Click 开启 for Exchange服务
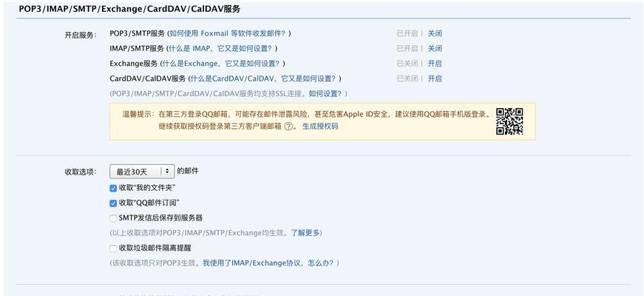 pyautogui.click(x=435, y=64)
